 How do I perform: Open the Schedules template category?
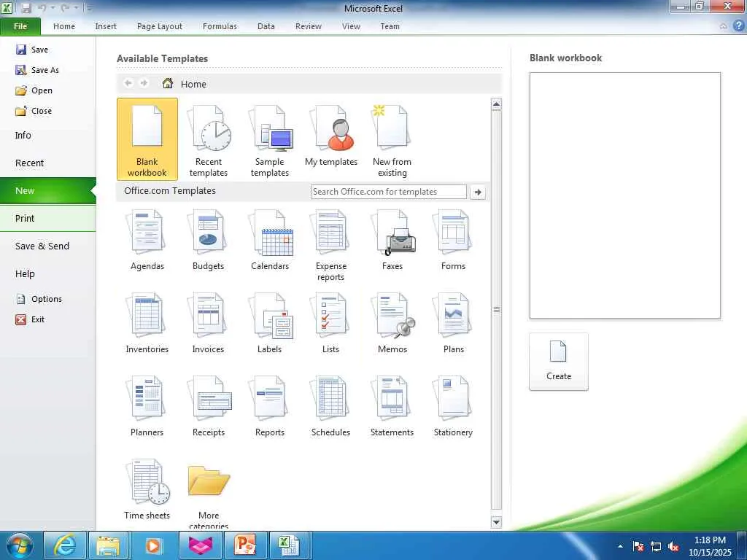[331, 405]
